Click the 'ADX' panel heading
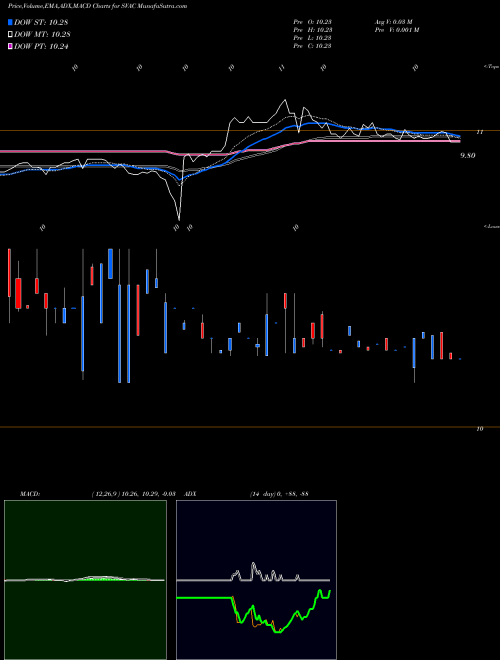Viewport: 500px width, 660px height. (190, 494)
